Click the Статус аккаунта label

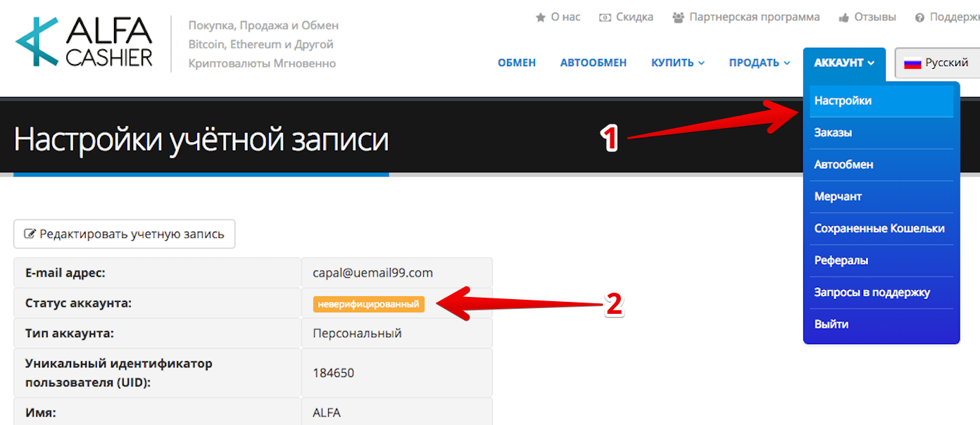click(x=79, y=303)
